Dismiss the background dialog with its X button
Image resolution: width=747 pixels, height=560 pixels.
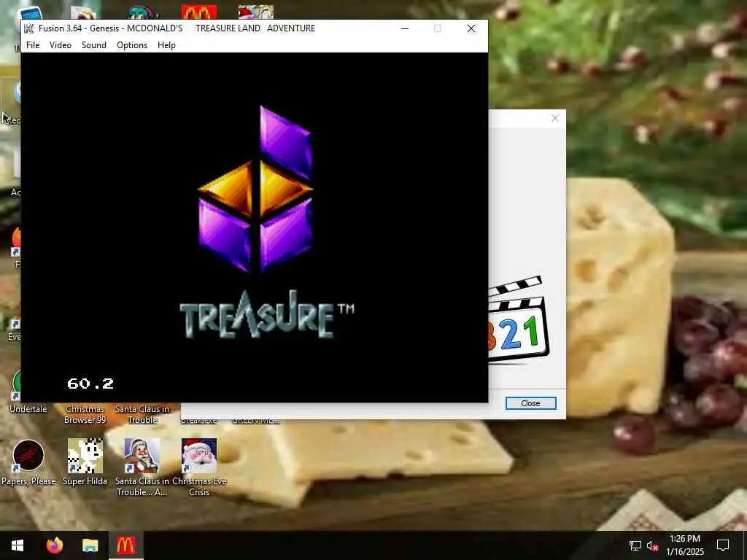point(555,118)
